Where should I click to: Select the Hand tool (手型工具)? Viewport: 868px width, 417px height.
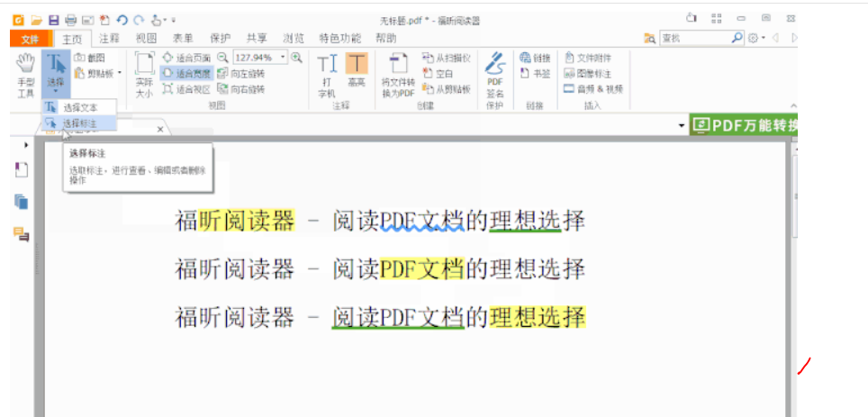tap(25, 76)
